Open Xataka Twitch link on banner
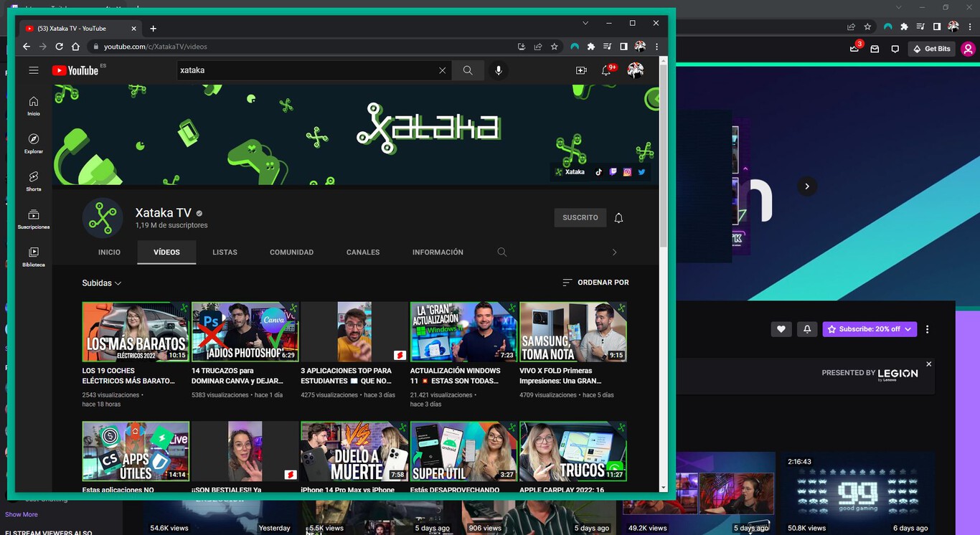This screenshot has height=535, width=980. pyautogui.click(x=613, y=172)
